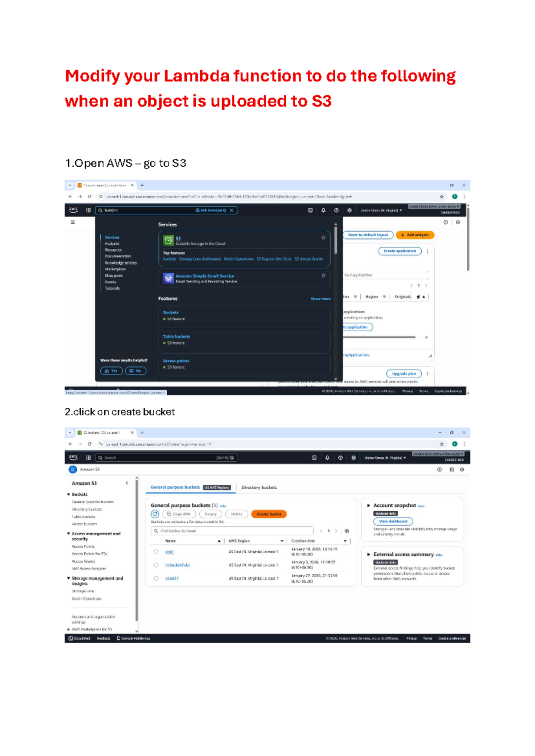Collapse Storage management and insights section
Screen dimensions: 535x756
pyautogui.click(x=69, y=578)
